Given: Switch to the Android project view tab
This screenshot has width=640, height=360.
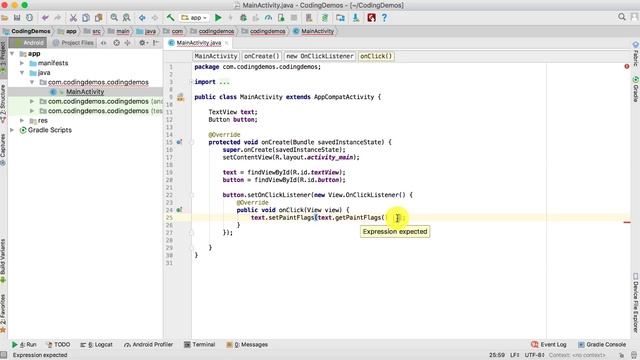Looking at the screenshot, I should (28, 42).
